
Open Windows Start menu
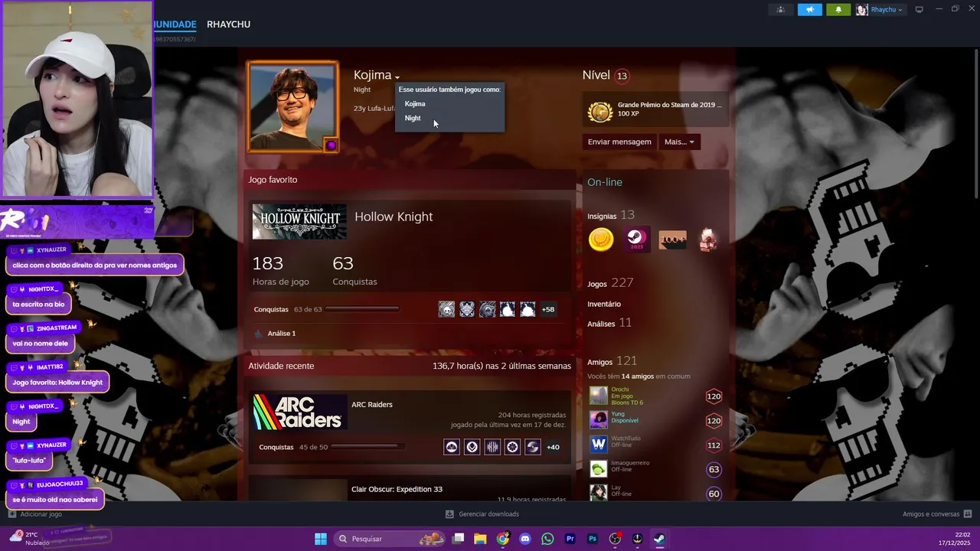point(321,539)
